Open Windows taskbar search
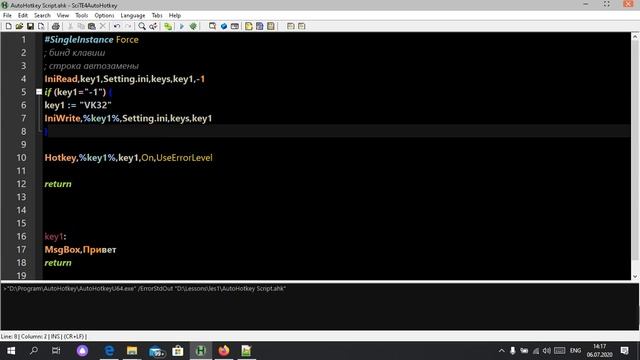This screenshot has height=360, width=640. [x=34, y=351]
